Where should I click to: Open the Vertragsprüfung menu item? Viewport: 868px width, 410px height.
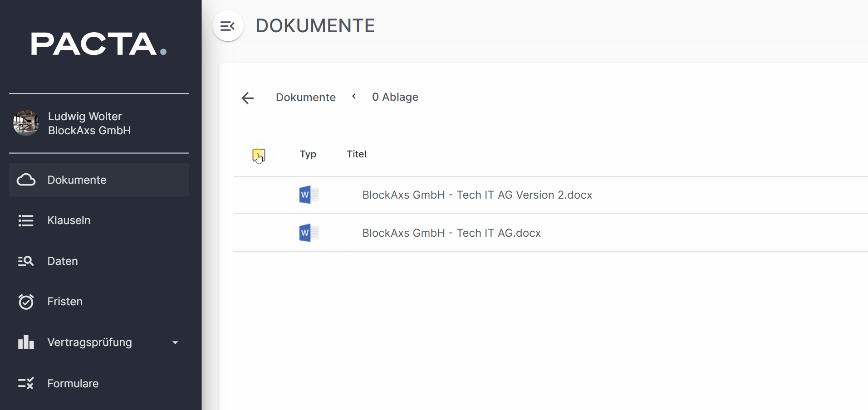pos(99,342)
